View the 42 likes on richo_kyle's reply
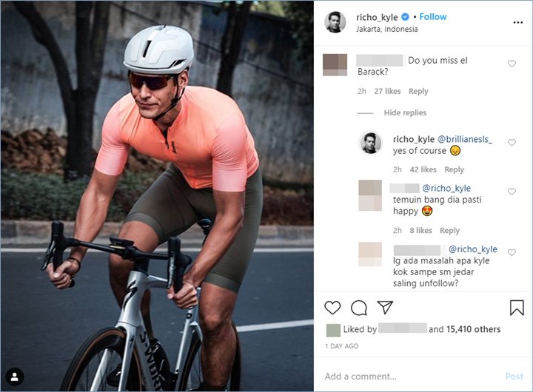 click(423, 170)
